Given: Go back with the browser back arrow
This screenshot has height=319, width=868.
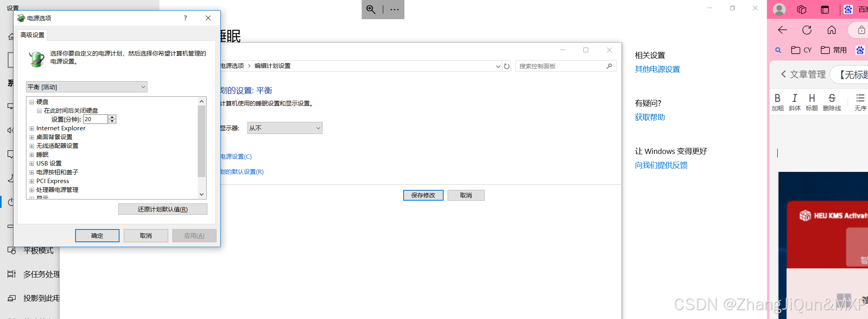Looking at the screenshot, I should [x=782, y=30].
